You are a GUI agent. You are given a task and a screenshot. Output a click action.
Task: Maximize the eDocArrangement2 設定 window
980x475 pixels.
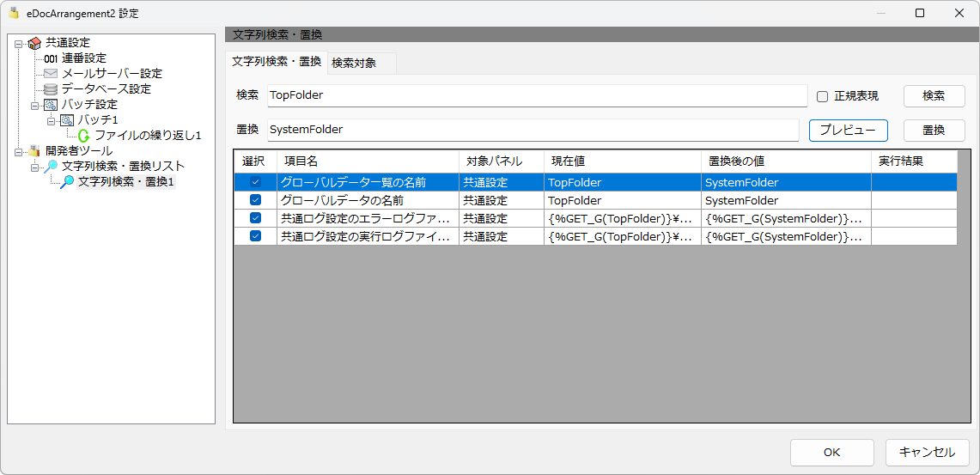pyautogui.click(x=919, y=13)
